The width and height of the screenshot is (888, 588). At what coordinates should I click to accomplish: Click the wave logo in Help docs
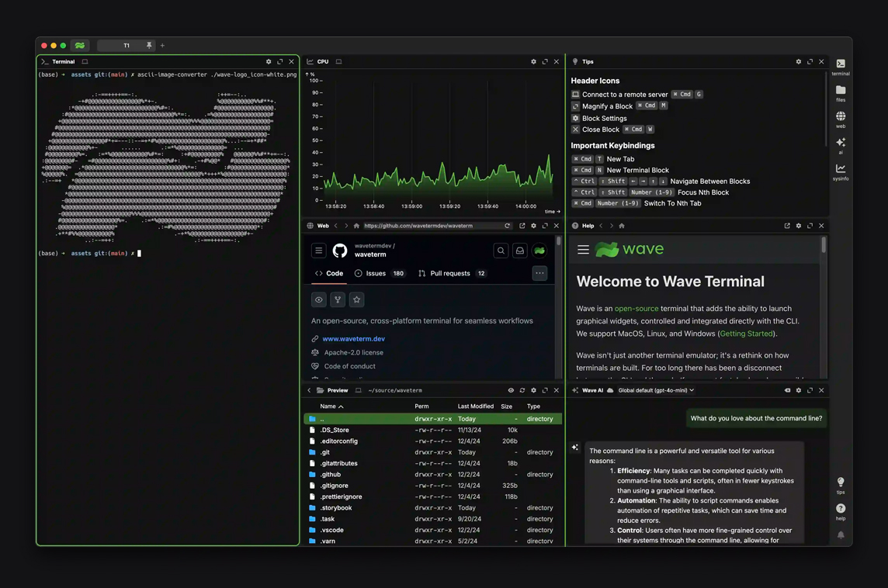(630, 250)
